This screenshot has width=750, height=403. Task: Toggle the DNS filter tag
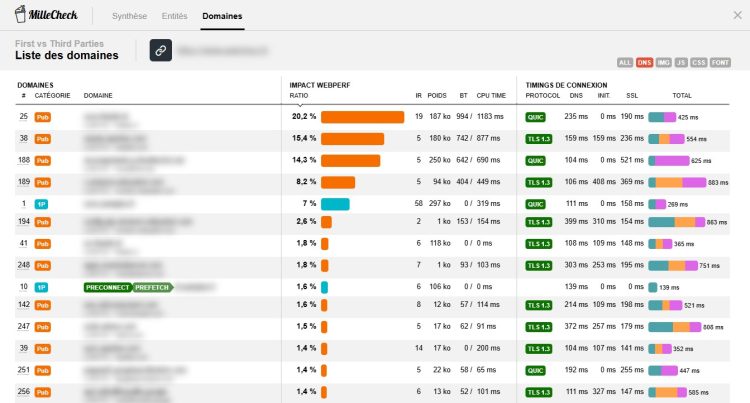click(644, 63)
